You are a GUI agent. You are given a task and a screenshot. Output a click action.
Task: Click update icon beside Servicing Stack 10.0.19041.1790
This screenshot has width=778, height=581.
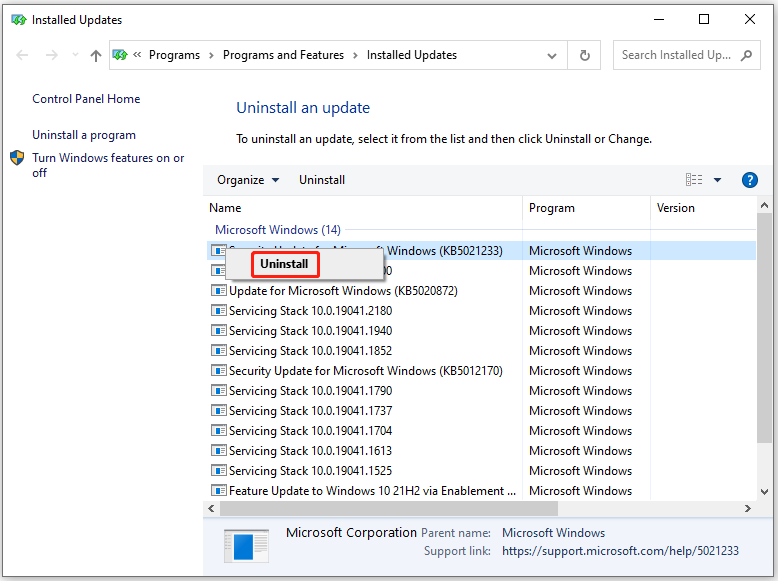coord(218,390)
